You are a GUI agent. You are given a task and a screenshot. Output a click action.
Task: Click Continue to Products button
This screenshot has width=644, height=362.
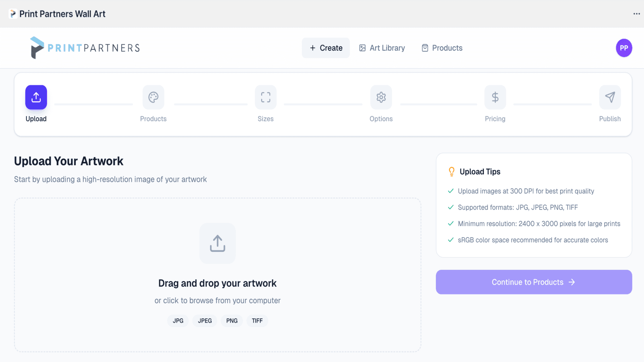pyautogui.click(x=534, y=282)
